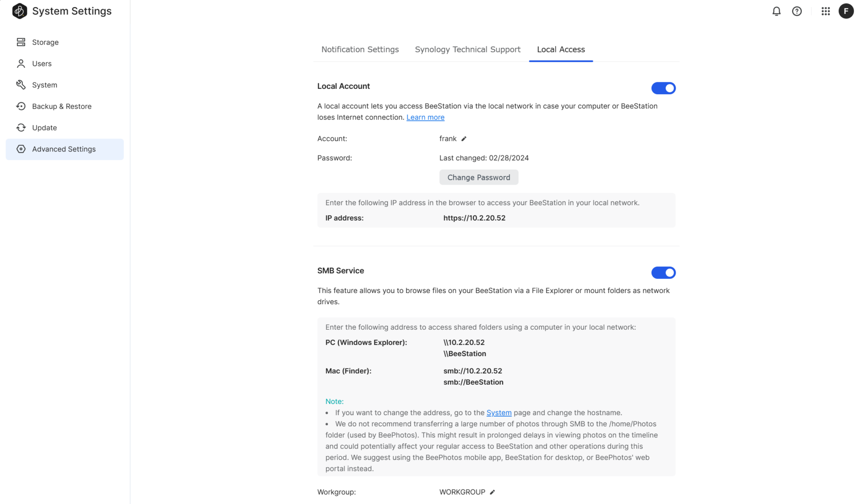Click the \\BeeStation Windows address
This screenshot has height=504, width=858.
point(465,354)
